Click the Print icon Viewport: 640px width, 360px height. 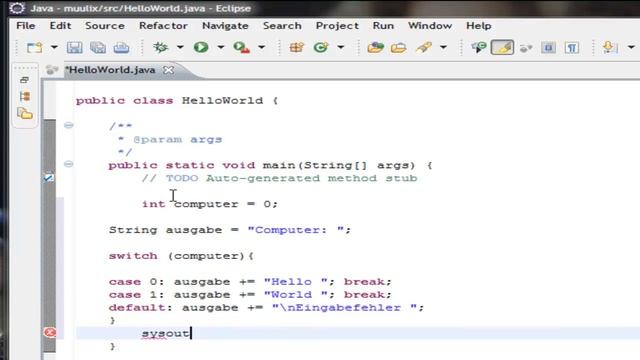121,47
